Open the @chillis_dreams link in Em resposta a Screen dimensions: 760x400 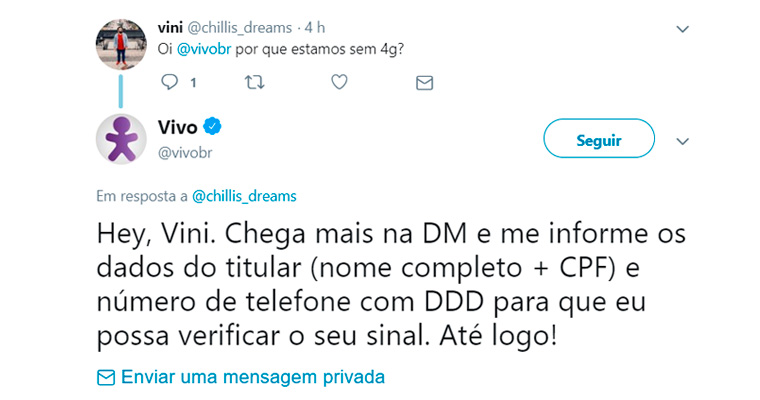(x=243, y=195)
